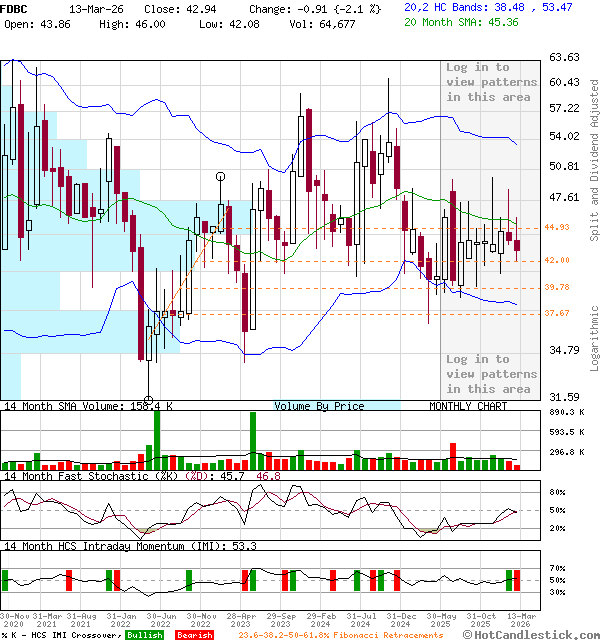This screenshot has width=600, height=640.
Task: Click the red Bearish legend swatch
Action: 194,635
